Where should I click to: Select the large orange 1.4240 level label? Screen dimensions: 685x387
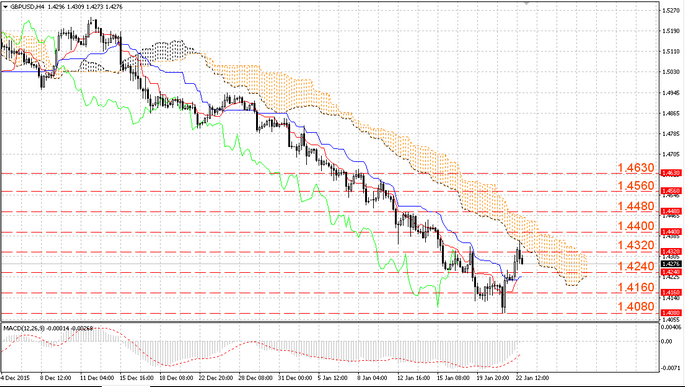click(636, 266)
